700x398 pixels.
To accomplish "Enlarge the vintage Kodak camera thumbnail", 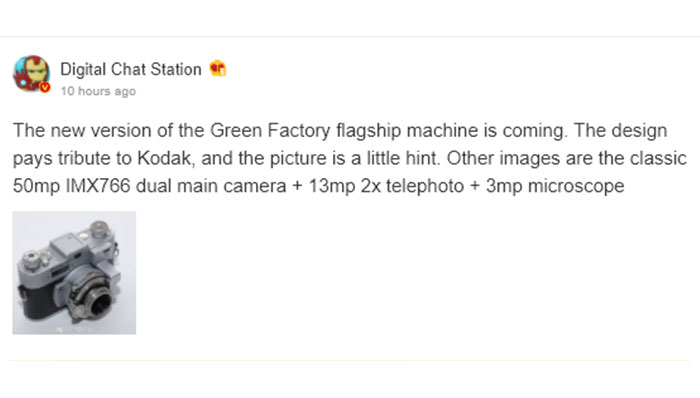I will pos(74,273).
